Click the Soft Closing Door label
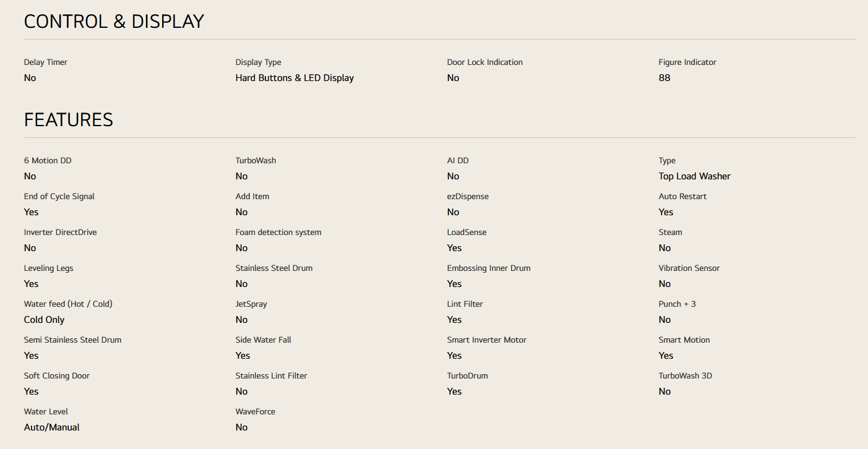 57,376
